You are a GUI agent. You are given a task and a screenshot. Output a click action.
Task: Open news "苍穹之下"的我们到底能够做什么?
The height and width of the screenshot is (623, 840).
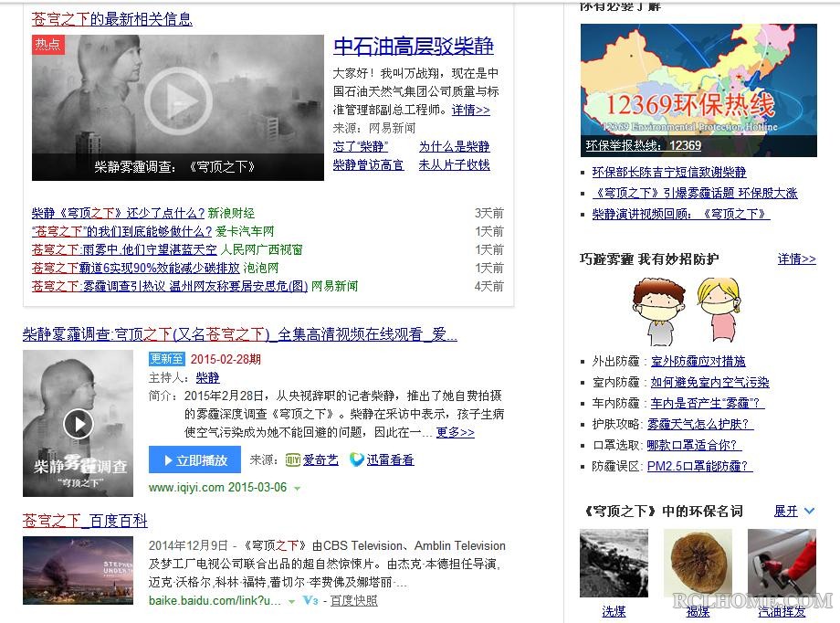tap(122, 232)
